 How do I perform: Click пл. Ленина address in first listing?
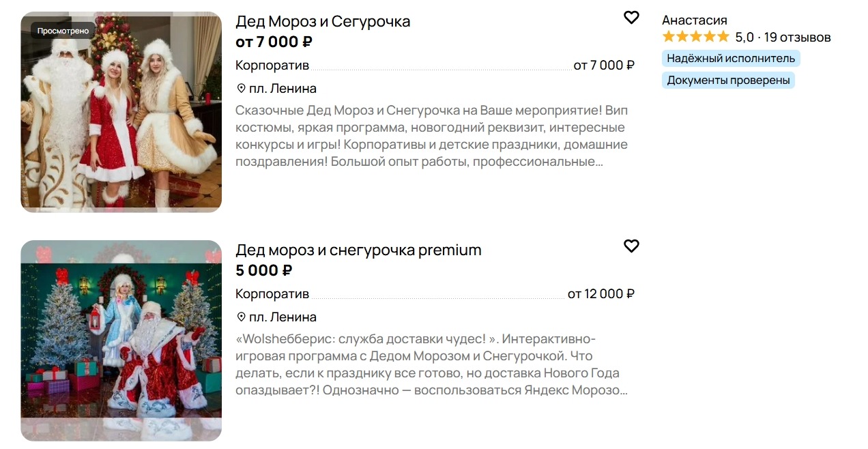[x=283, y=89]
